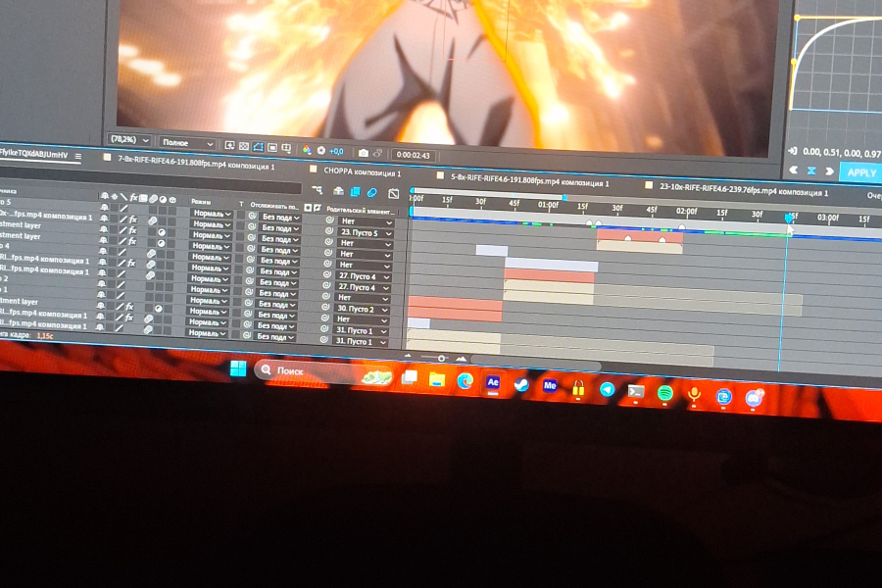Open the last row's parent dropdown 31. Пусто 1
This screenshot has width=882, height=588.
click(x=361, y=342)
